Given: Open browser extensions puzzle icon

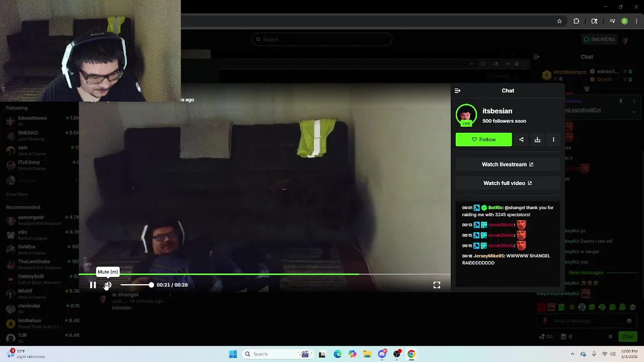Looking at the screenshot, I should tap(577, 21).
